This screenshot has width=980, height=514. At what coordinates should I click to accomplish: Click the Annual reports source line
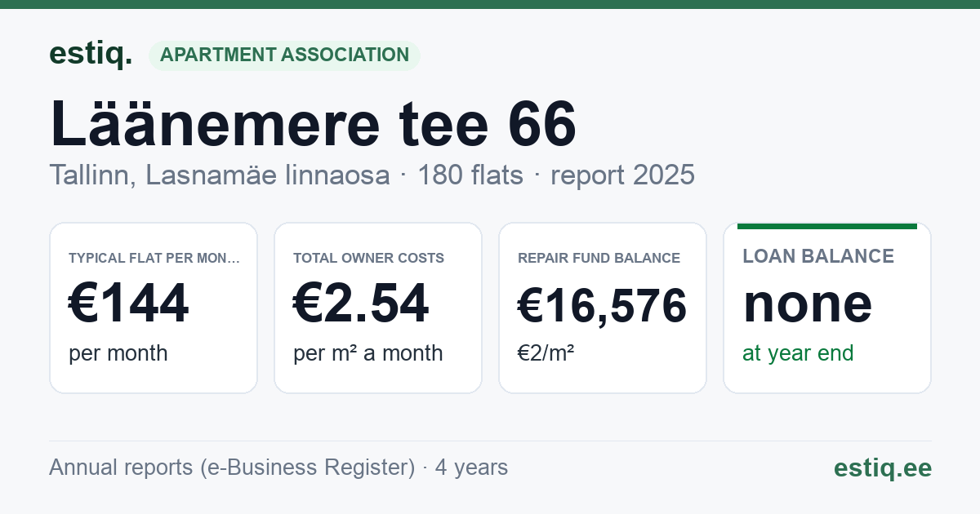click(x=278, y=467)
